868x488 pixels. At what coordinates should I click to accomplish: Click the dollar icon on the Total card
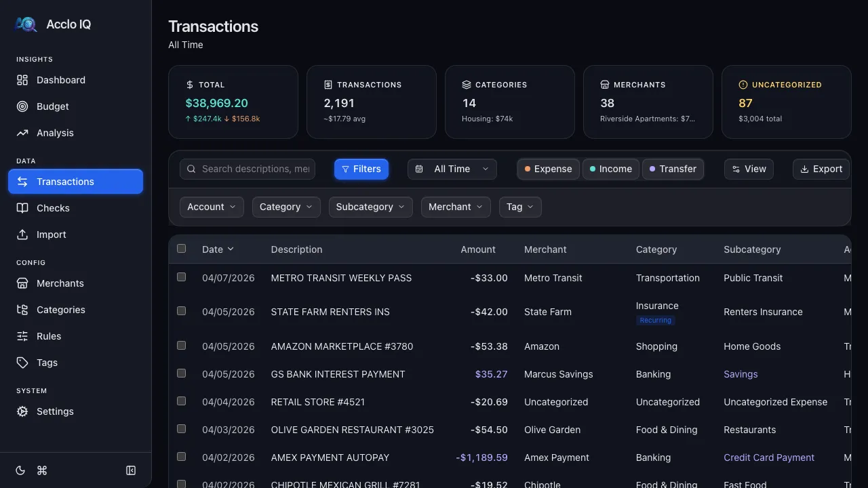pos(190,85)
